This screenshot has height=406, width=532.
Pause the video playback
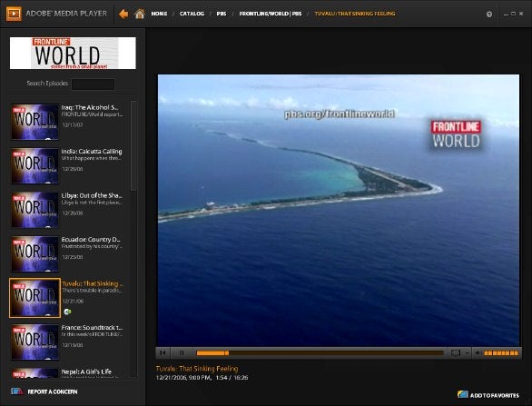182,353
